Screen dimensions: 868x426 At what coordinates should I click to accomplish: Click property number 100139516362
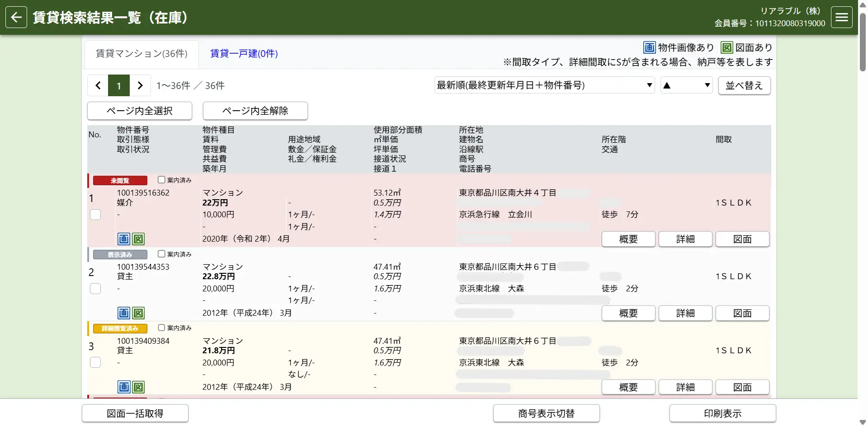[x=143, y=193]
